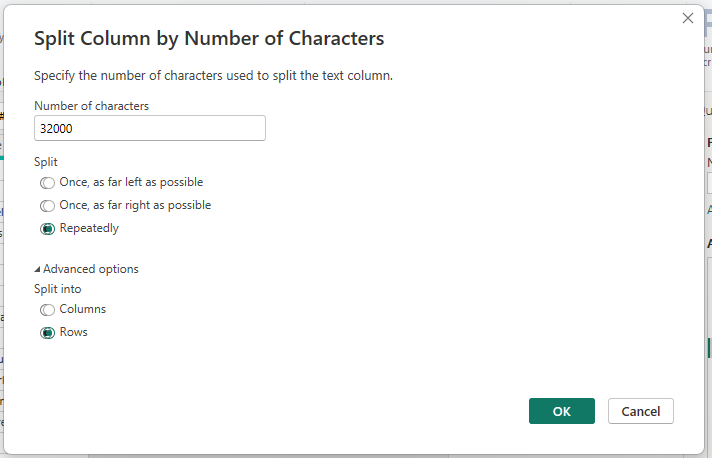Image resolution: width=712 pixels, height=458 pixels.
Task: Choose the Rows radio button
Action: 48,333
